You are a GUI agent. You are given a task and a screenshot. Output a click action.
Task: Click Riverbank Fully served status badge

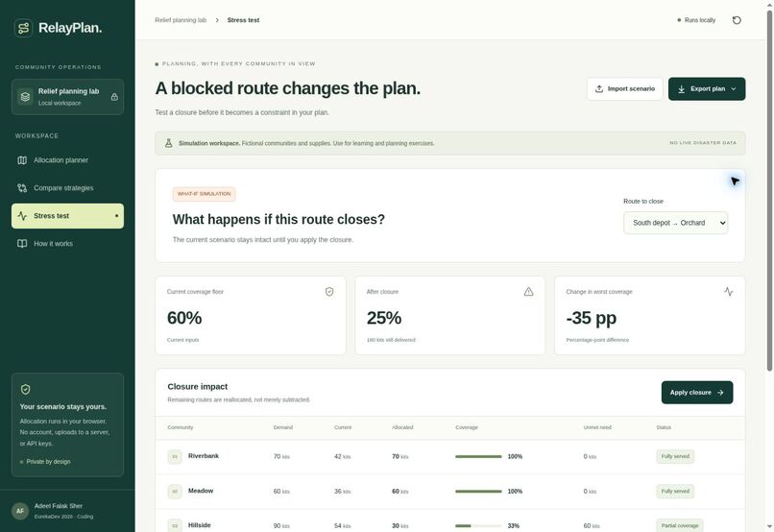(675, 456)
